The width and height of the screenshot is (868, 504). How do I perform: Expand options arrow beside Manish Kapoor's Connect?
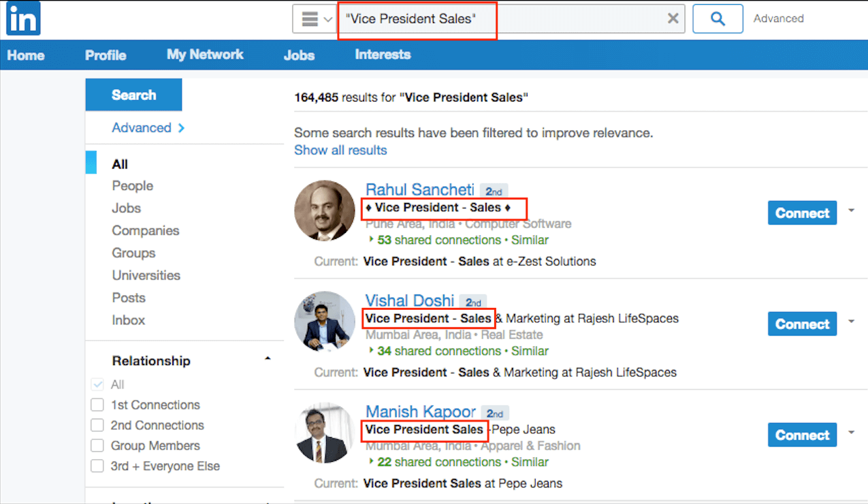(851, 432)
